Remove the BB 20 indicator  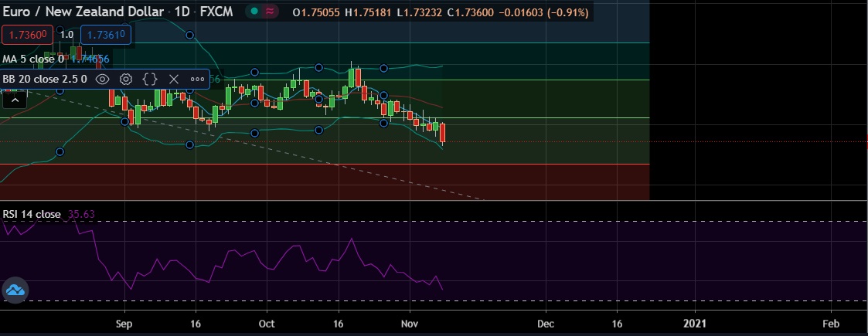[x=173, y=79]
